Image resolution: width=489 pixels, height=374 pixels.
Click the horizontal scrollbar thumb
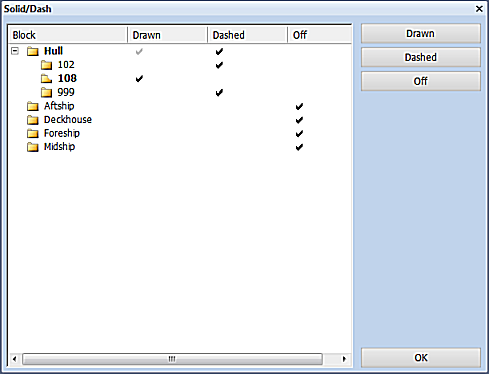point(172,359)
